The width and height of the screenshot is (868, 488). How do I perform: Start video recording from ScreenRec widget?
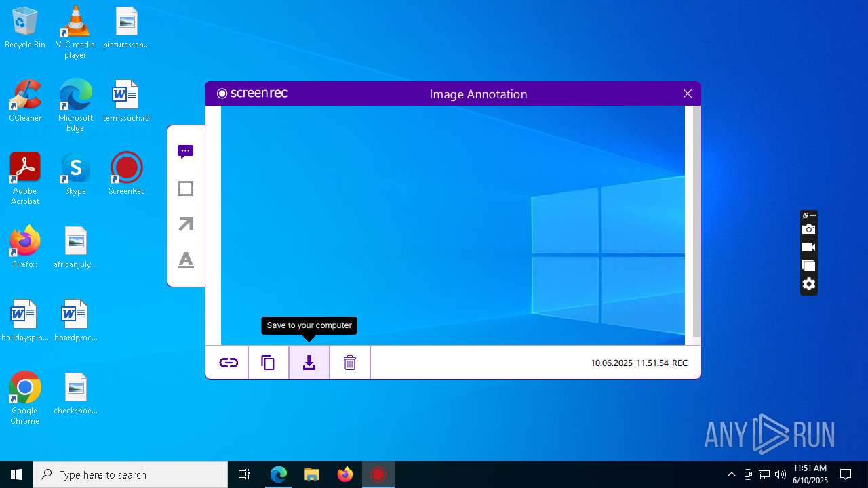point(808,247)
